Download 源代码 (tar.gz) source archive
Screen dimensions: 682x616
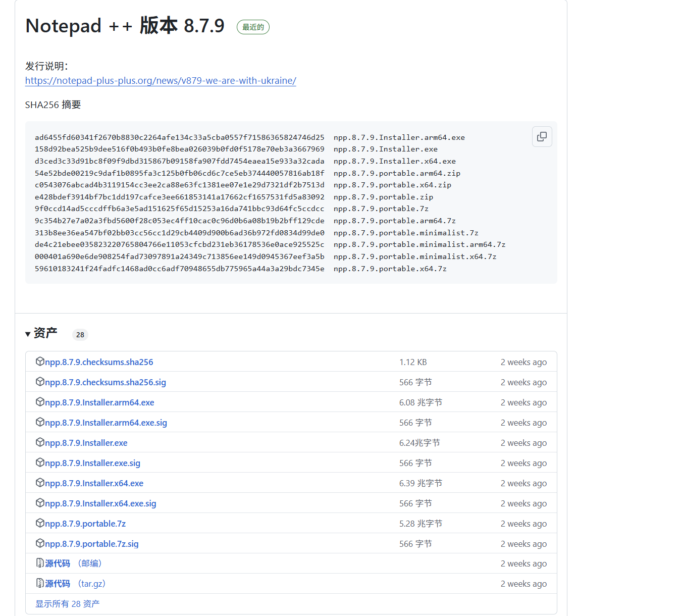click(75, 584)
